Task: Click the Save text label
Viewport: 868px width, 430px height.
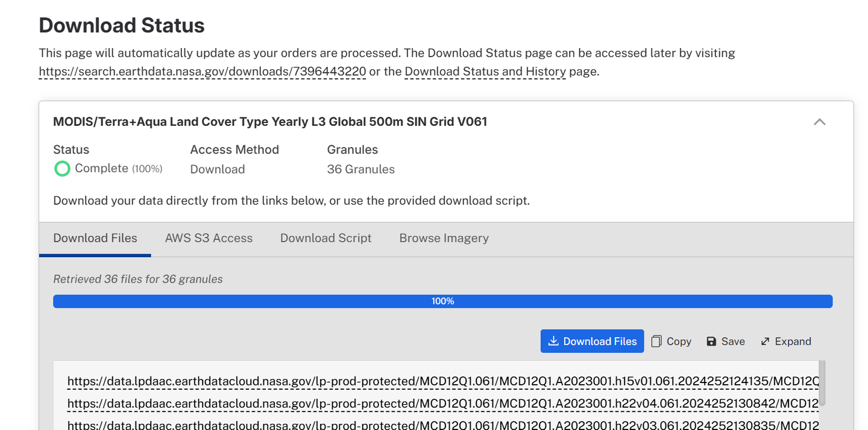Action: click(733, 341)
